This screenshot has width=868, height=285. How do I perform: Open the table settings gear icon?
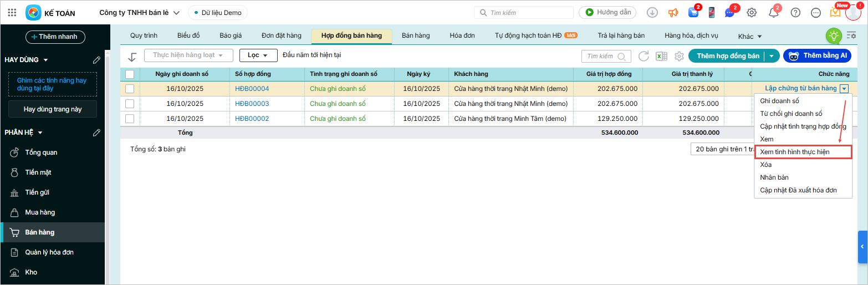[678, 56]
